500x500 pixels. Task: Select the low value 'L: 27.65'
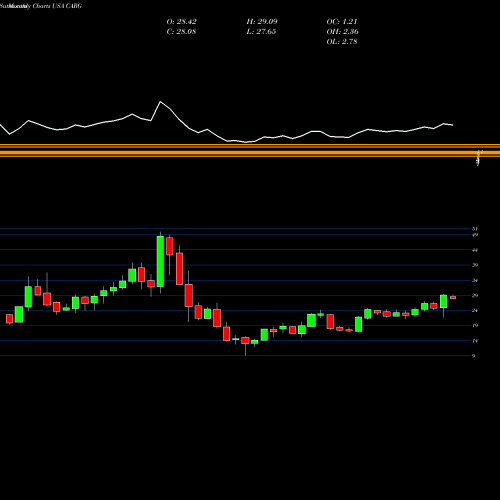click(x=261, y=32)
